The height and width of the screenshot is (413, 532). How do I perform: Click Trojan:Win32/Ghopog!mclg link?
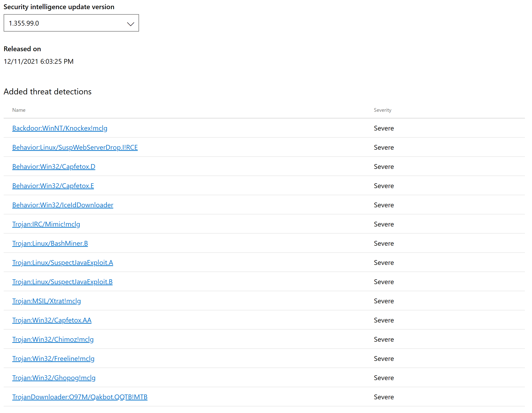click(x=53, y=378)
